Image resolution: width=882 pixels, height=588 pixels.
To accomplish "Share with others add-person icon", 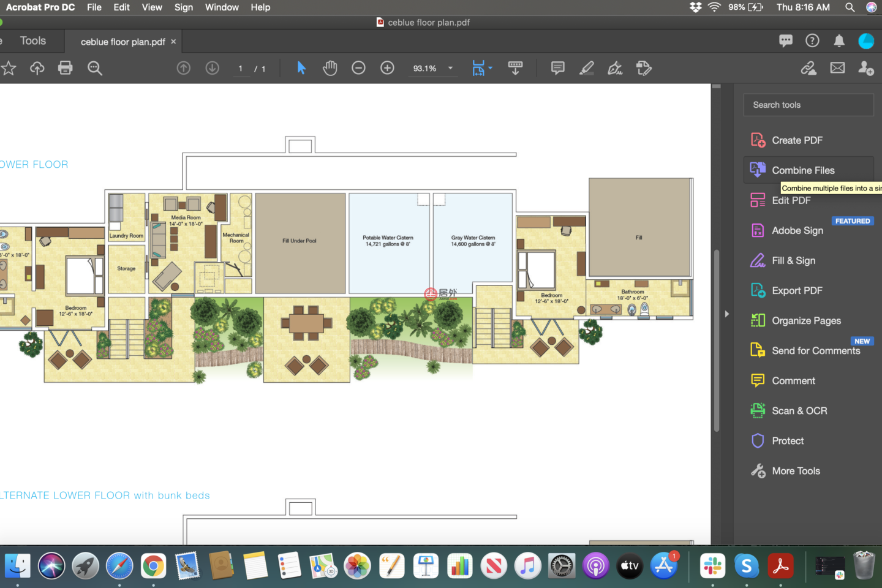I will click(x=866, y=68).
